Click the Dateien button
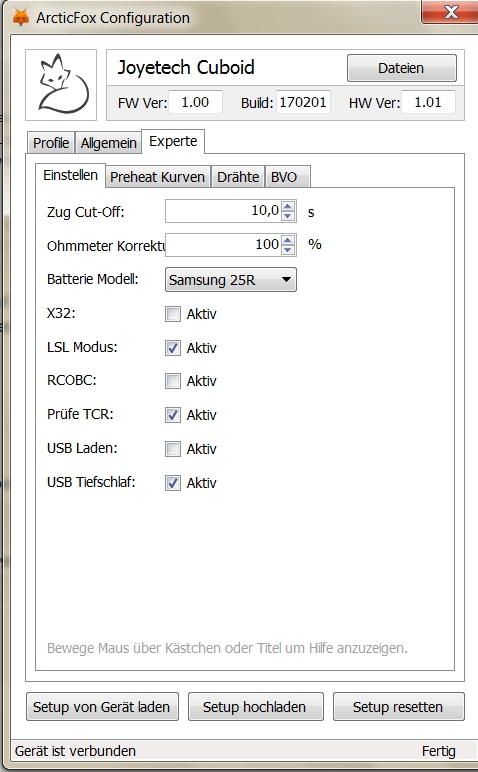478x772 pixels. click(402, 68)
